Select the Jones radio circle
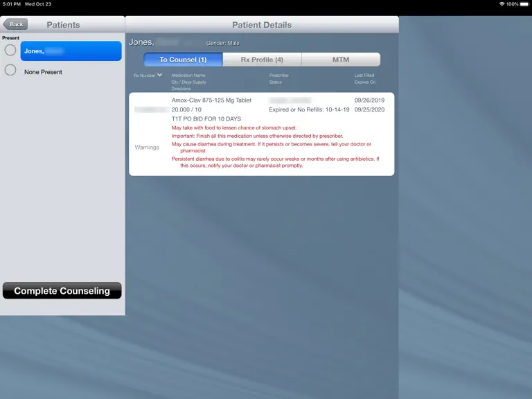The width and height of the screenshot is (532, 399). tap(10, 50)
